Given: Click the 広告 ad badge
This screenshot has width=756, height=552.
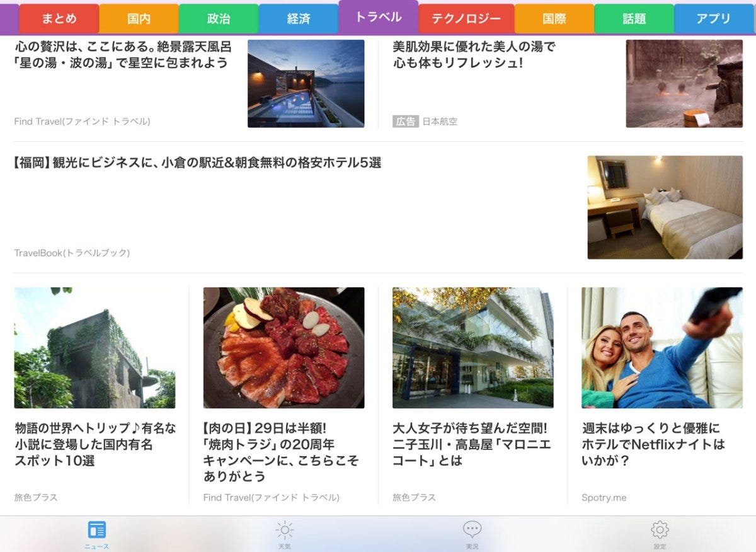Looking at the screenshot, I should coord(406,122).
